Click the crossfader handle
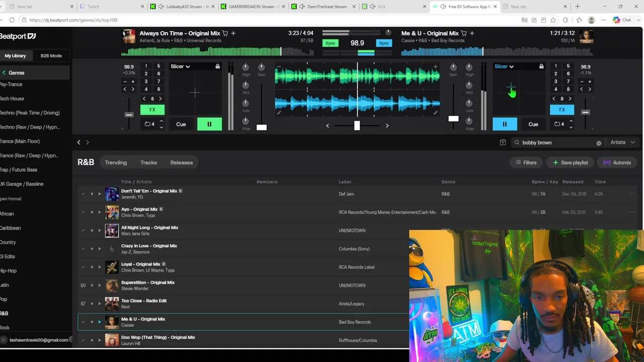Screen dimensions: 644x362 click(x=357, y=125)
